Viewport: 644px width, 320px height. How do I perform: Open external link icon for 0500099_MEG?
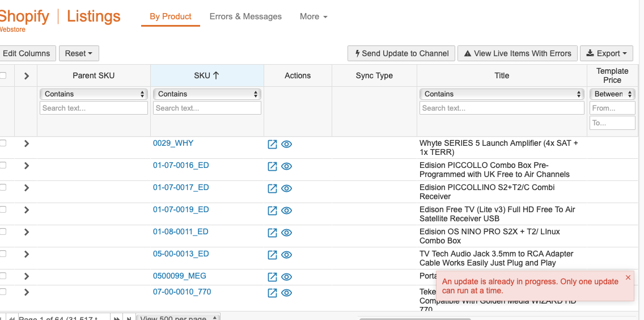click(272, 277)
